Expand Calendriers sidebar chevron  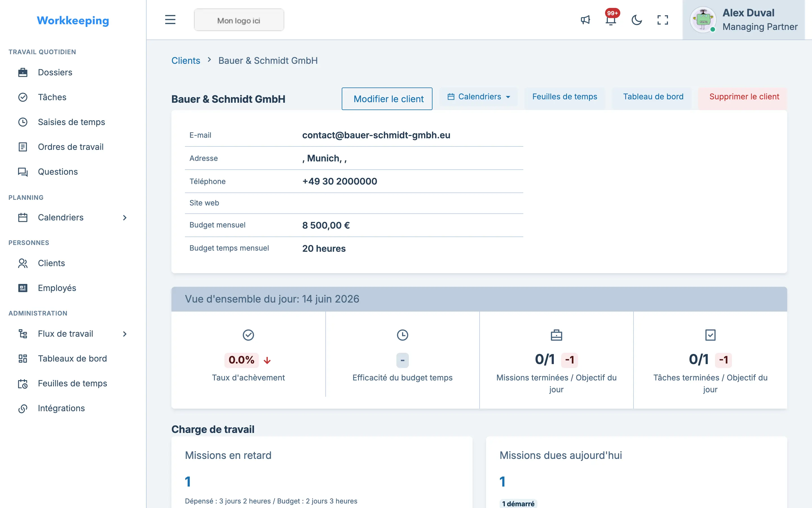coord(125,218)
